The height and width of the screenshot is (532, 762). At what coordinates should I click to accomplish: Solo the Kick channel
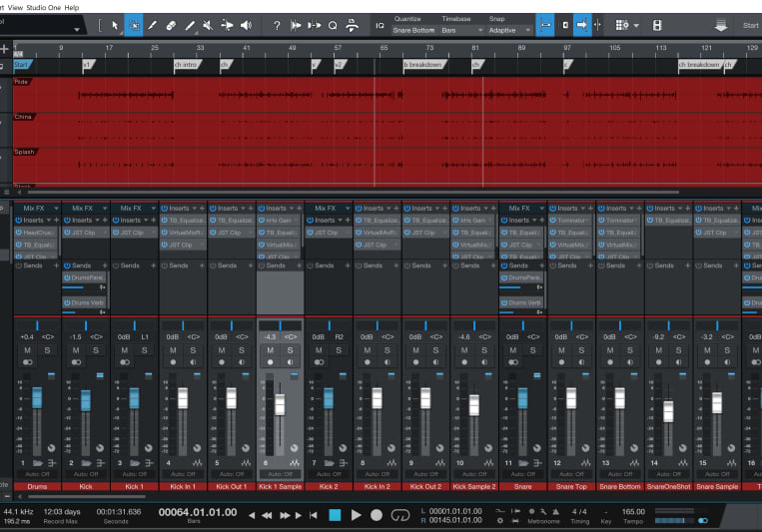(x=96, y=350)
